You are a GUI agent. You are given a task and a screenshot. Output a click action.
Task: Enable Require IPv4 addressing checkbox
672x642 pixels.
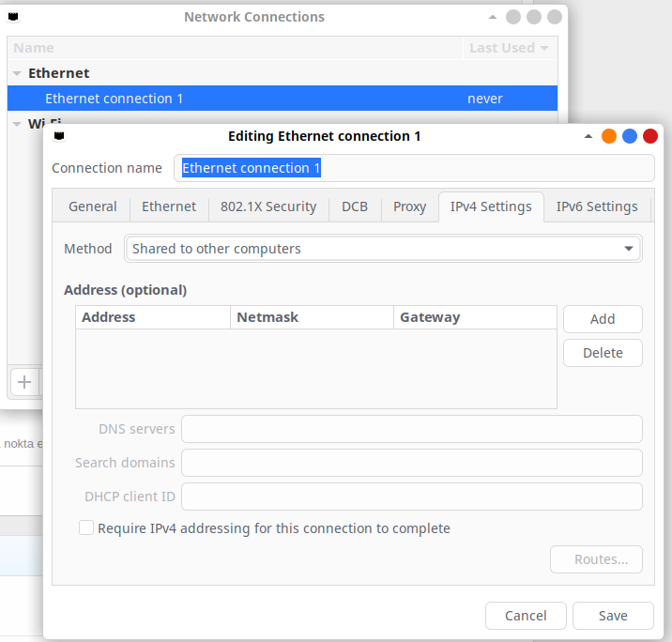point(86,528)
